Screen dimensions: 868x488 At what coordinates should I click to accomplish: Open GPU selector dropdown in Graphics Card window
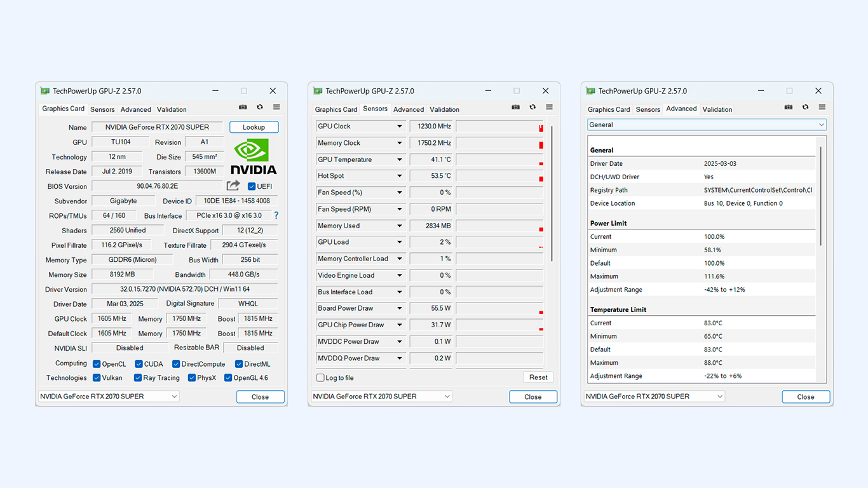pos(109,396)
